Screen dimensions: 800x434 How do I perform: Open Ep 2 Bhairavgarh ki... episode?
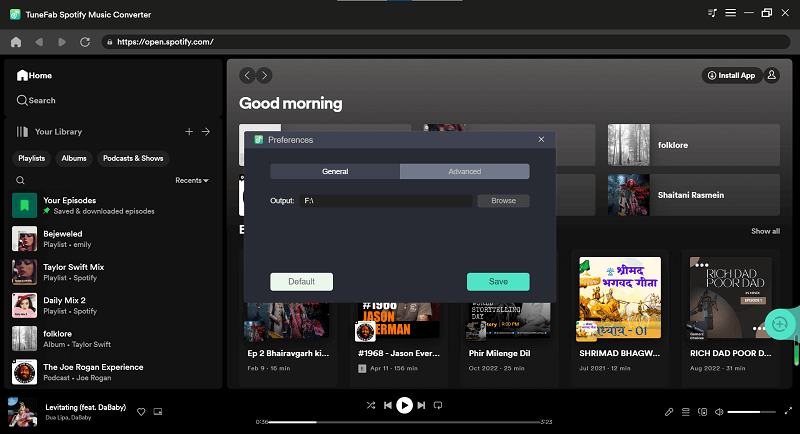point(288,345)
